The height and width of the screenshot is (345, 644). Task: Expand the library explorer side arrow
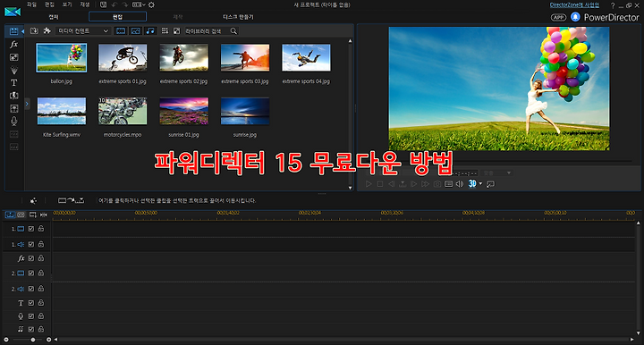click(x=27, y=104)
